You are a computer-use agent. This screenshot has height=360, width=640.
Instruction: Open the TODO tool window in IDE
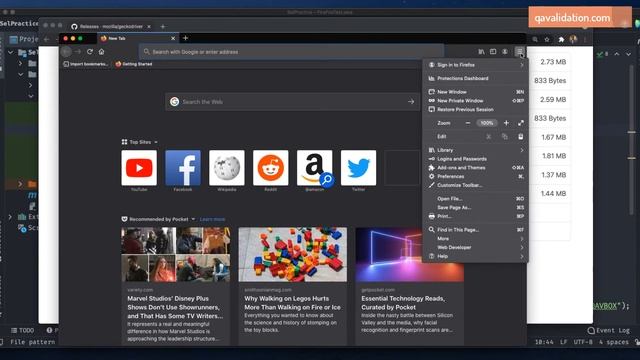(x=22, y=330)
